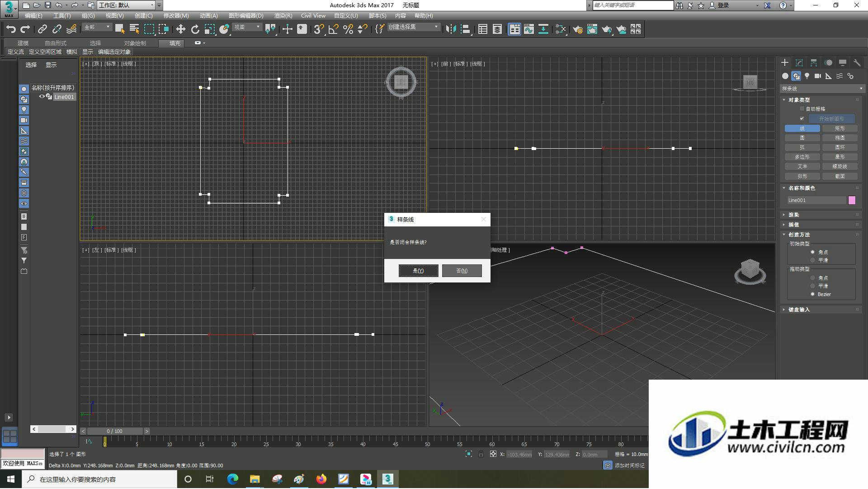Open the Utilities wrench panel tab
Screen dimensions: 868x489
857,63
